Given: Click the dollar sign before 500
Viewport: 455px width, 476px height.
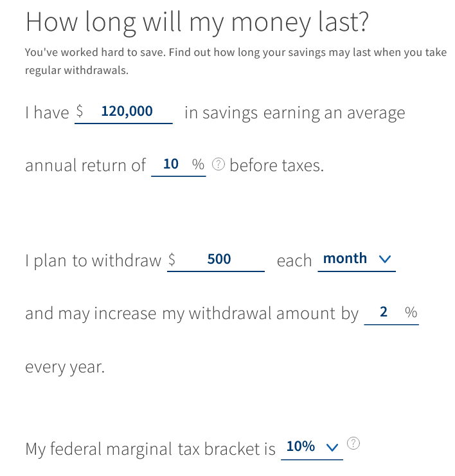Looking at the screenshot, I should [172, 259].
